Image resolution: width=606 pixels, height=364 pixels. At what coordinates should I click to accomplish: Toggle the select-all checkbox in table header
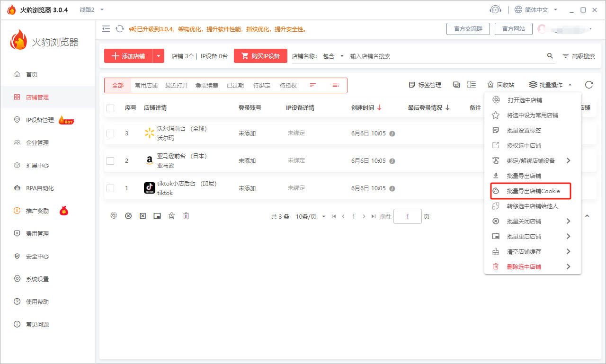point(110,108)
